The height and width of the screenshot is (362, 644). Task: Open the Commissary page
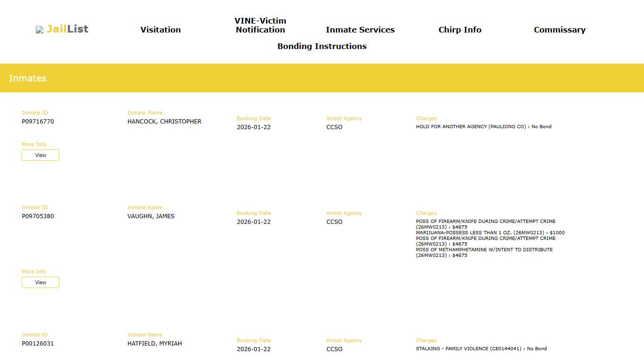click(x=559, y=30)
